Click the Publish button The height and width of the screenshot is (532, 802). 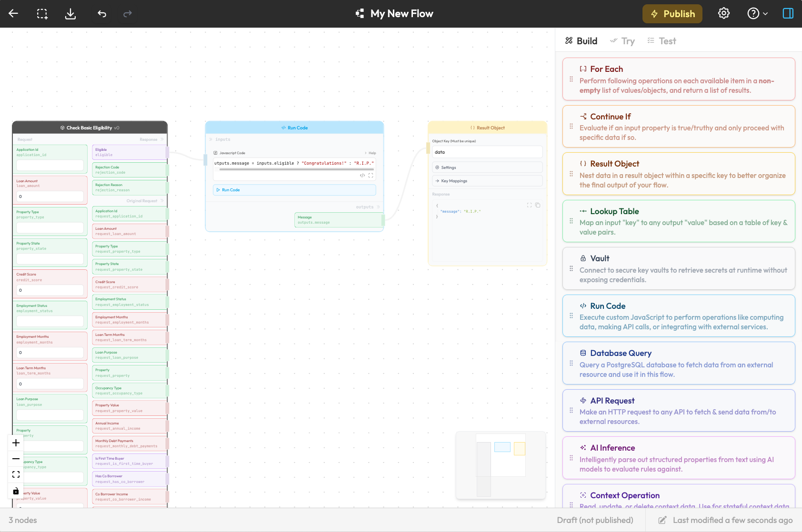pos(672,14)
